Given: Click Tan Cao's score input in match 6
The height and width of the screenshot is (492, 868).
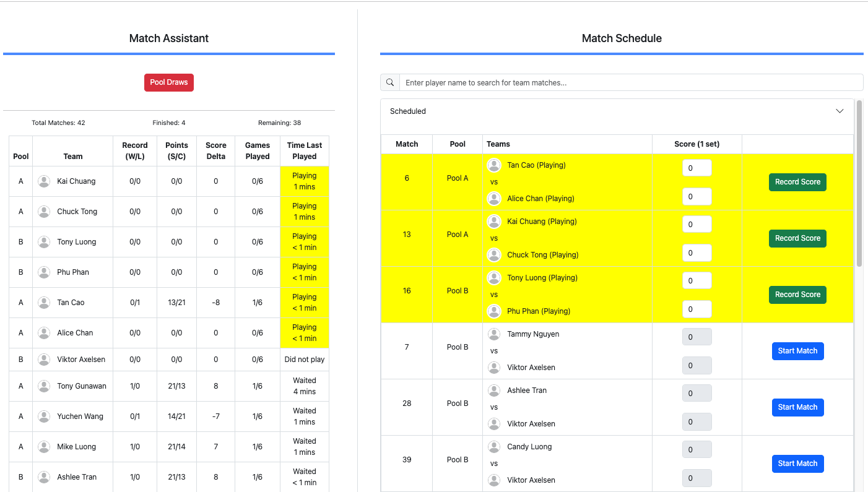Looking at the screenshot, I should click(x=697, y=168).
